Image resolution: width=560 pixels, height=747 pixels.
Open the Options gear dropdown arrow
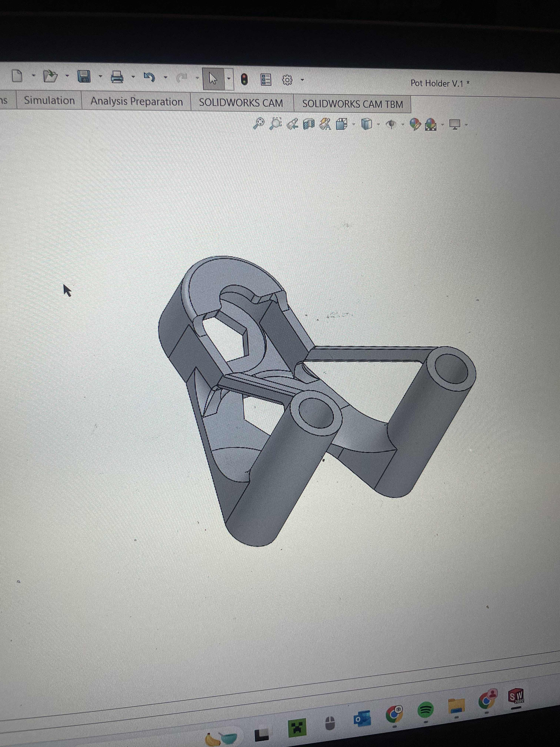click(302, 80)
